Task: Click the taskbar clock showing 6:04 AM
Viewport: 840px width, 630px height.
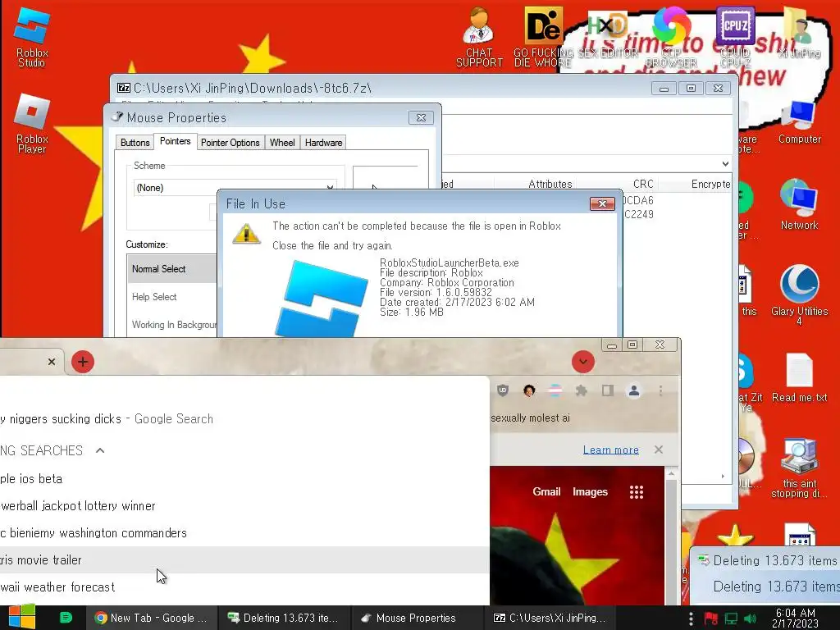Action: coord(795,618)
